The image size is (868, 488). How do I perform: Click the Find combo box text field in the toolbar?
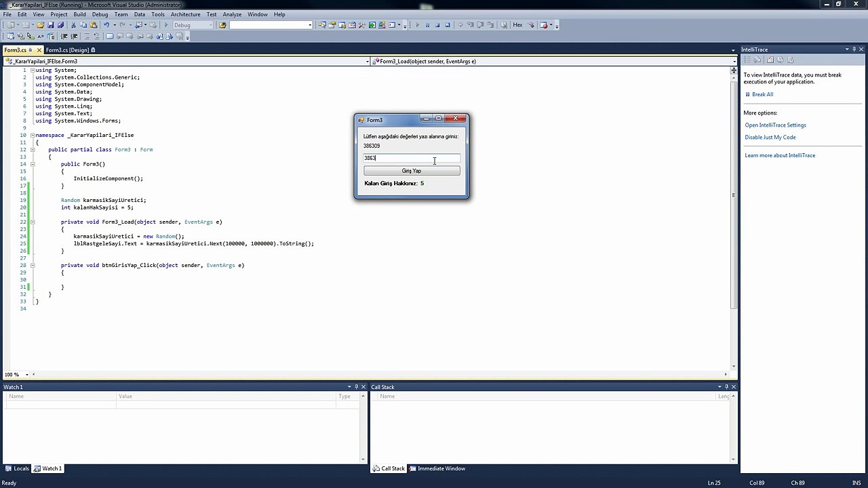click(269, 25)
